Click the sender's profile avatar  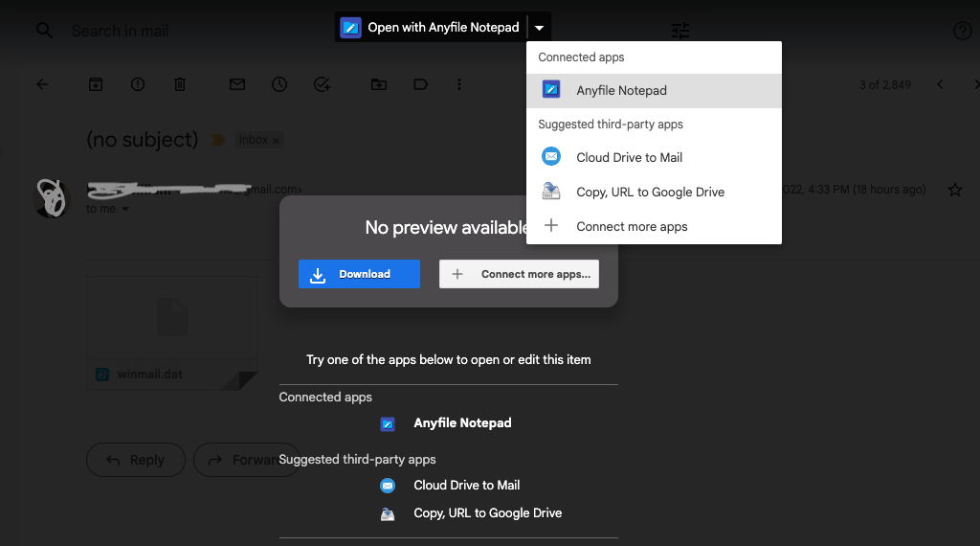coord(52,198)
